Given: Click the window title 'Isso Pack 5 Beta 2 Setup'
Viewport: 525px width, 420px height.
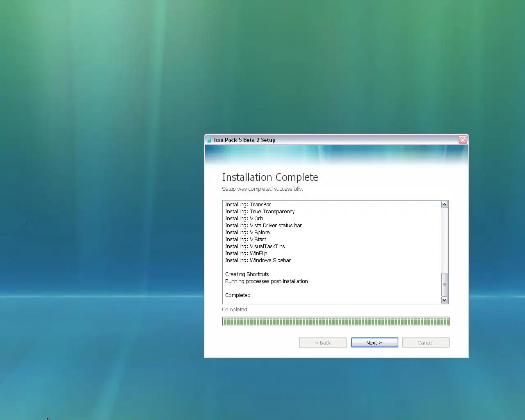Looking at the screenshot, I should pyautogui.click(x=244, y=140).
